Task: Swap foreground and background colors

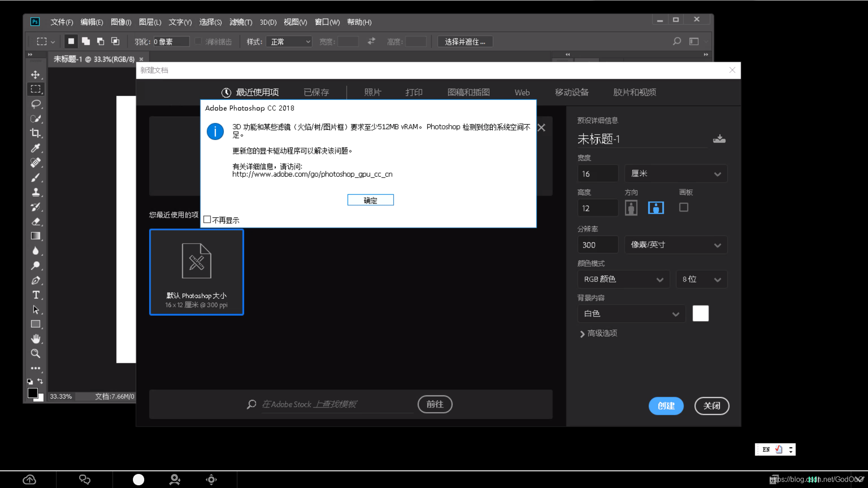Action: pyautogui.click(x=40, y=381)
